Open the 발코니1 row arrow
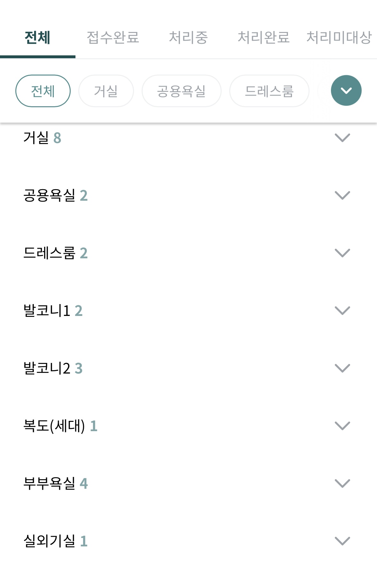The image size is (377, 588). [342, 310]
